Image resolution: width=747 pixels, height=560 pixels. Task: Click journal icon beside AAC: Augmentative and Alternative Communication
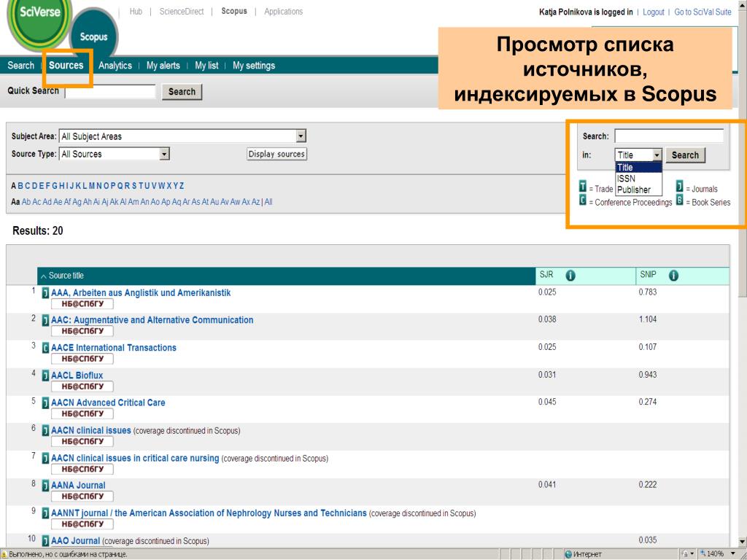point(45,321)
